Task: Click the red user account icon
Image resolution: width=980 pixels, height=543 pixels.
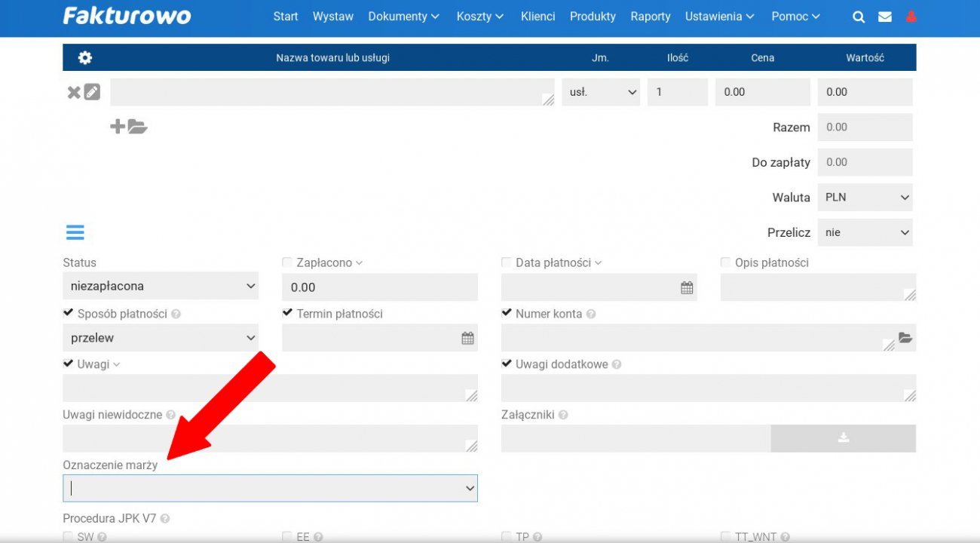Action: pyautogui.click(x=911, y=17)
